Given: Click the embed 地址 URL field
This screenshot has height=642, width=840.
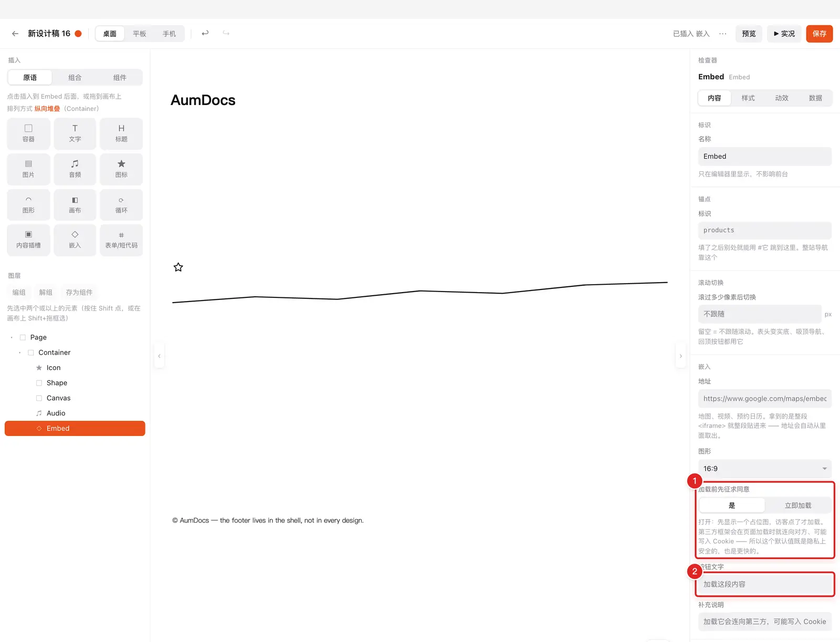Looking at the screenshot, I should [765, 399].
